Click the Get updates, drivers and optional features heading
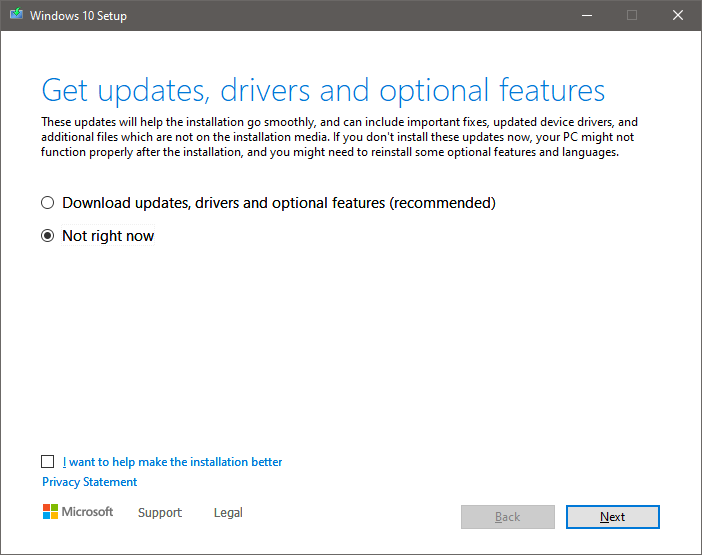 click(323, 91)
